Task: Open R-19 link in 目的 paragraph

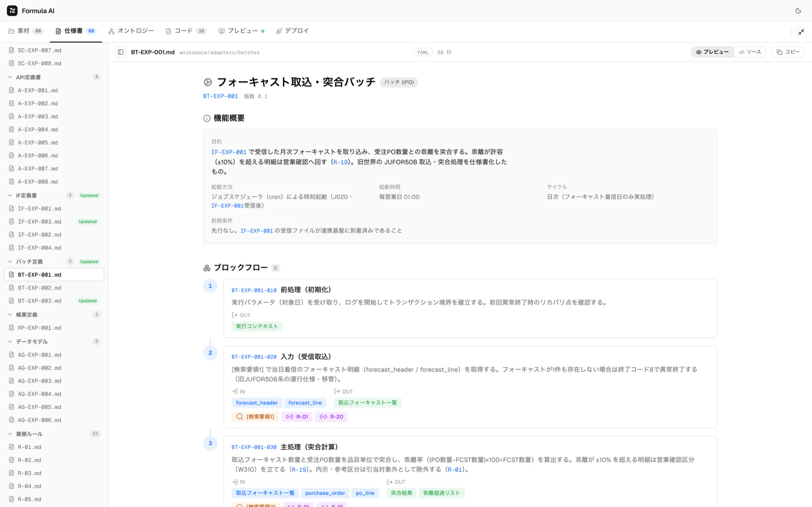Action: pos(341,162)
